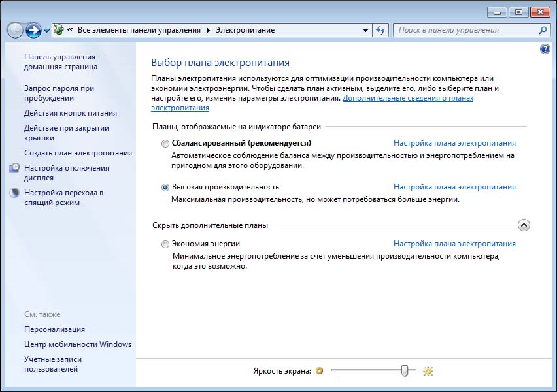
Task: Open 'Панель управления - домашняя страница'
Action: point(62,62)
